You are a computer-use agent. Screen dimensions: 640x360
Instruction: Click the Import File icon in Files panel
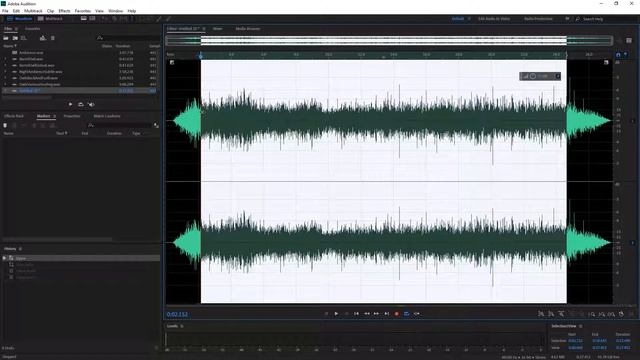coord(15,38)
